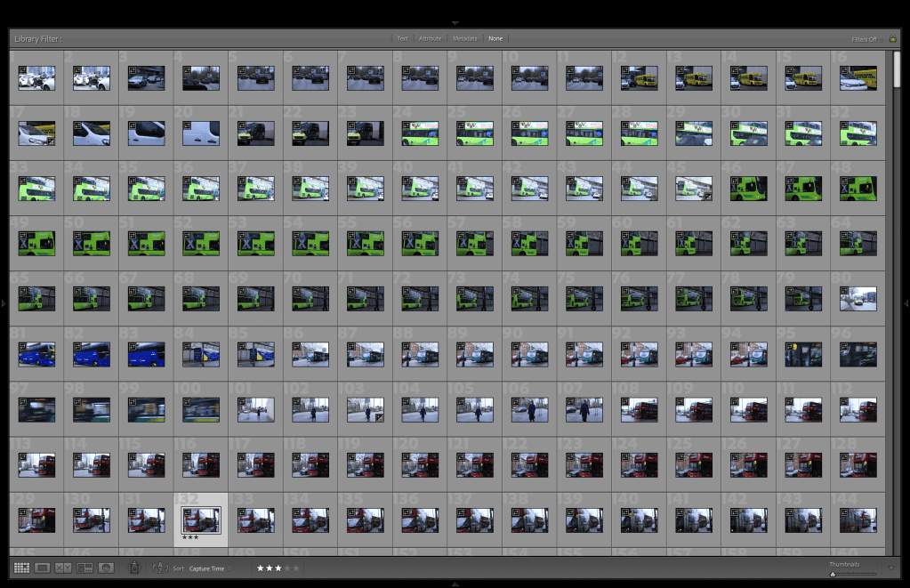
Task: Click the Metadata filter option
Action: pyautogui.click(x=464, y=39)
